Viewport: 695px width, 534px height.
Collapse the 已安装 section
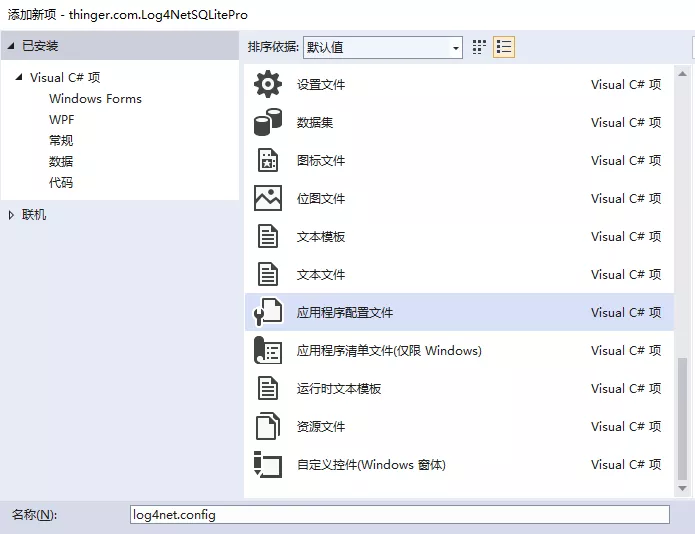coord(10,46)
